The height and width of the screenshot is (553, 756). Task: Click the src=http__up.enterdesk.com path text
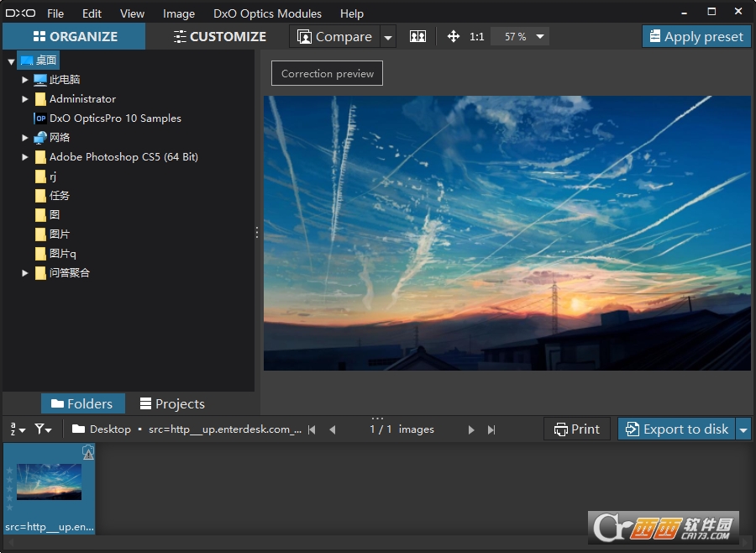(224, 429)
